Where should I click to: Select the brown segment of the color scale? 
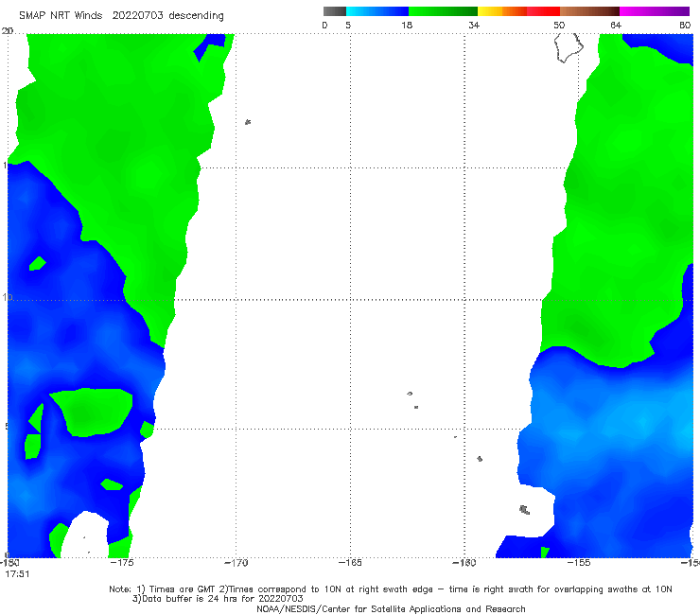coord(589,11)
